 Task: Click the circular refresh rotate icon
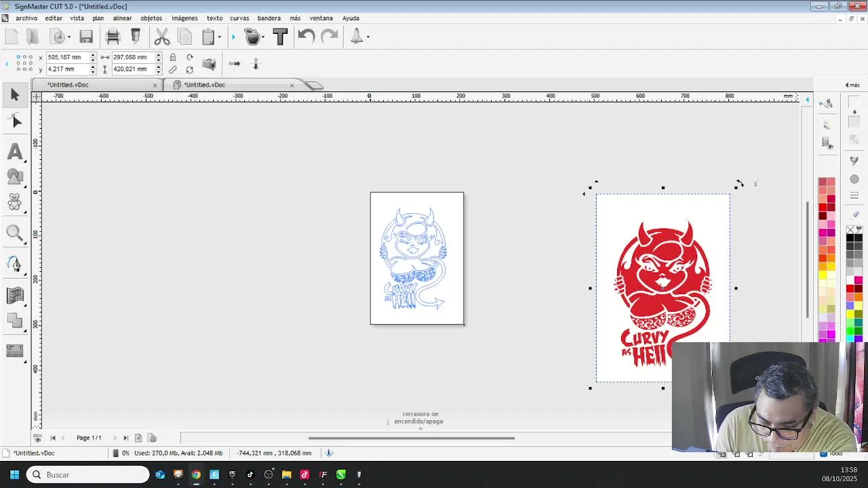189,69
